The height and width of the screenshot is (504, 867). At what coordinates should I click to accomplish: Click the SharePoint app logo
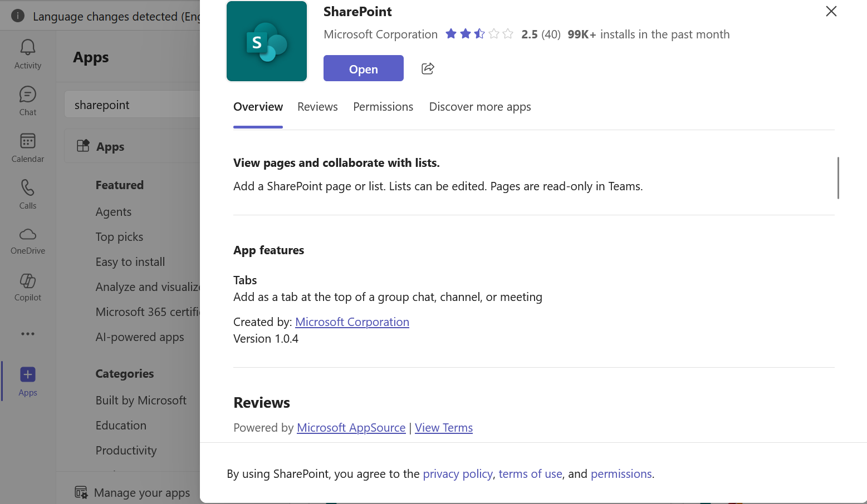(x=267, y=41)
